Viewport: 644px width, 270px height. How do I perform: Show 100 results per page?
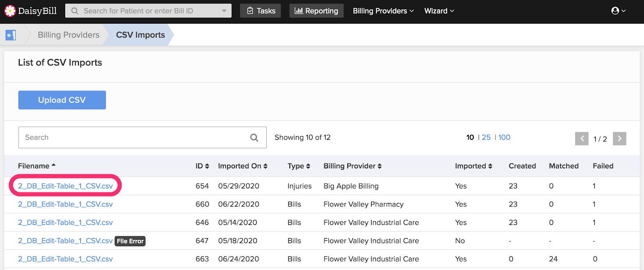tap(504, 137)
